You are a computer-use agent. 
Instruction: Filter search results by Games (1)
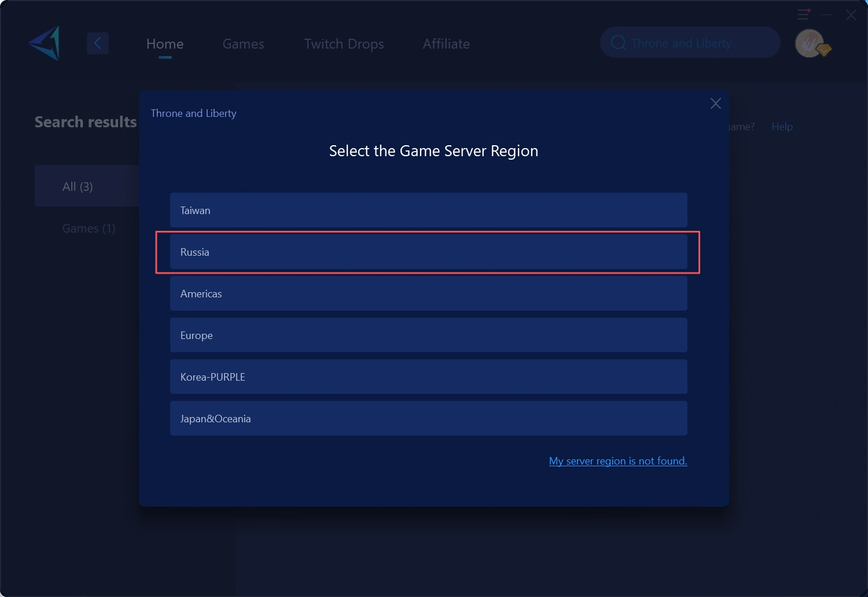89,229
